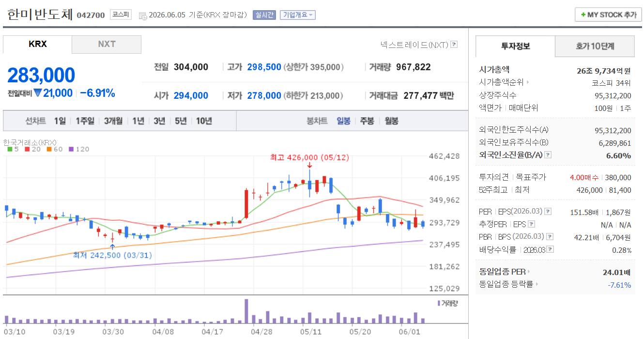Click the 최저 242,500 blue arrow marker
Image resolution: width=644 pixels, height=339 pixels.
pyautogui.click(x=113, y=247)
